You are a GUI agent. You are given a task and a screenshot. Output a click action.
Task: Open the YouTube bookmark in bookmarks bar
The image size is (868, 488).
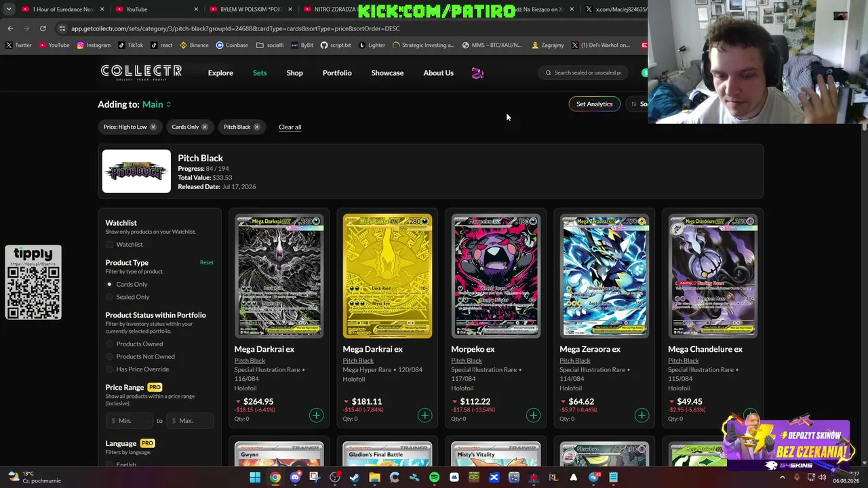coord(54,45)
